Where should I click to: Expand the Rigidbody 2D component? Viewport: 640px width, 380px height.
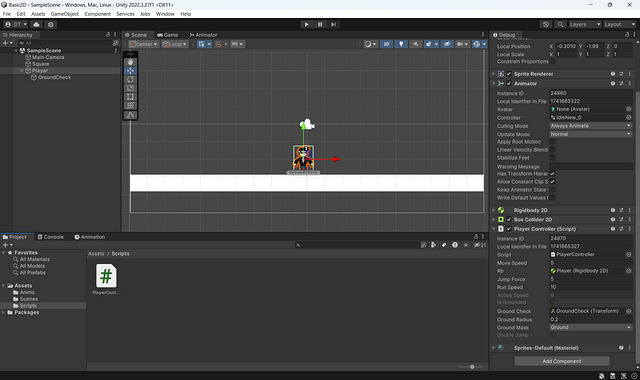(493, 210)
